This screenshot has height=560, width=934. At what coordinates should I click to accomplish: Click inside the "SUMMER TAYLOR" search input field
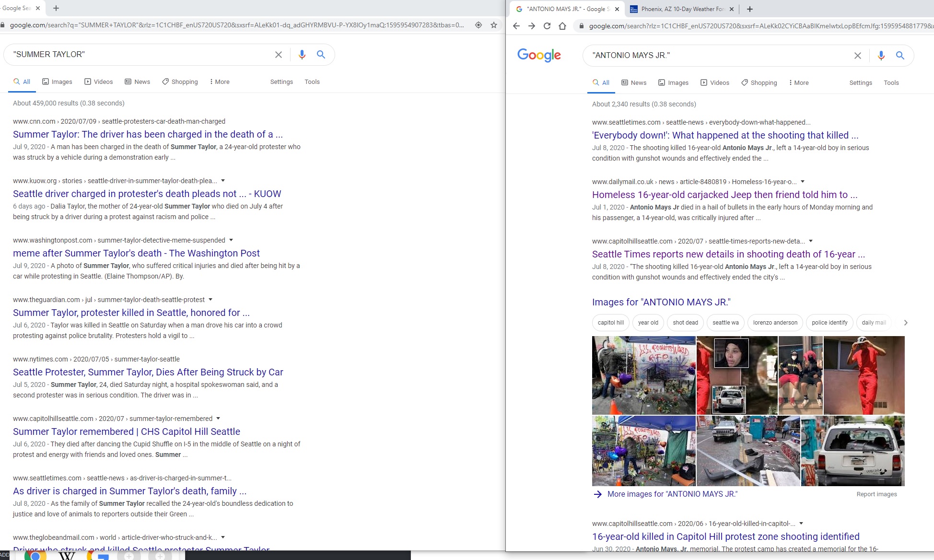click(139, 55)
